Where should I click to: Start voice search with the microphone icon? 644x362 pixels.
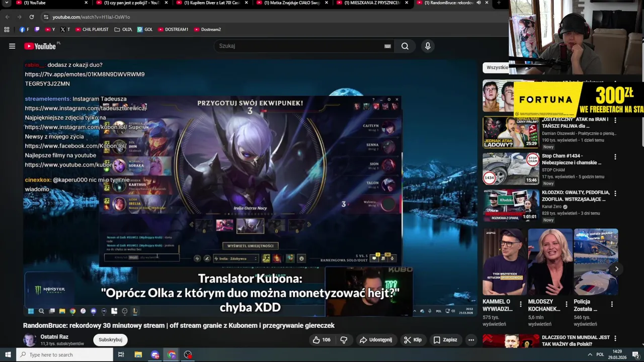428,46
